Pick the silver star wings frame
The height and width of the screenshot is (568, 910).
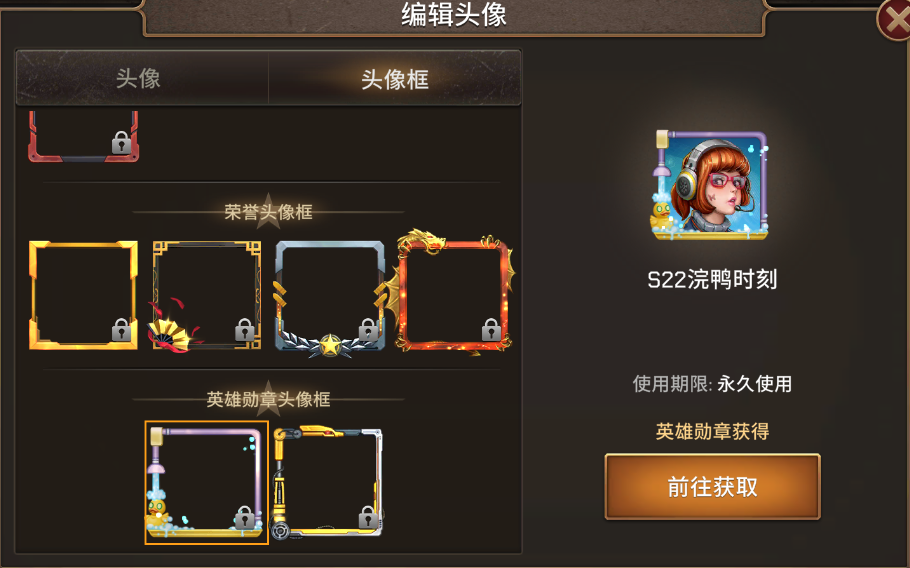point(330,297)
